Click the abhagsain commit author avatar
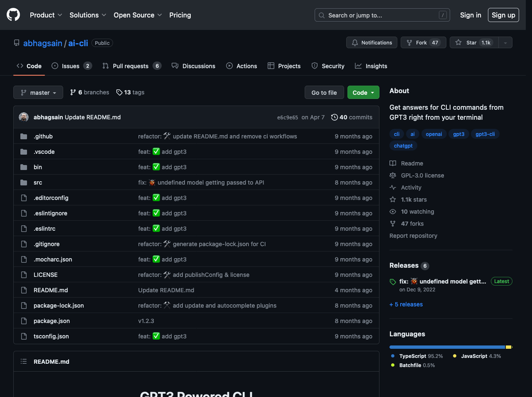532x397 pixels. coord(24,117)
